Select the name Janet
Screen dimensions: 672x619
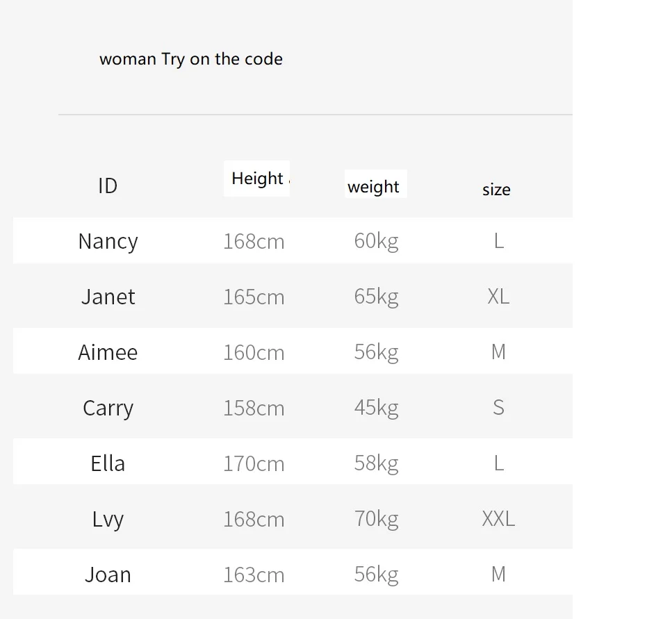tap(108, 297)
